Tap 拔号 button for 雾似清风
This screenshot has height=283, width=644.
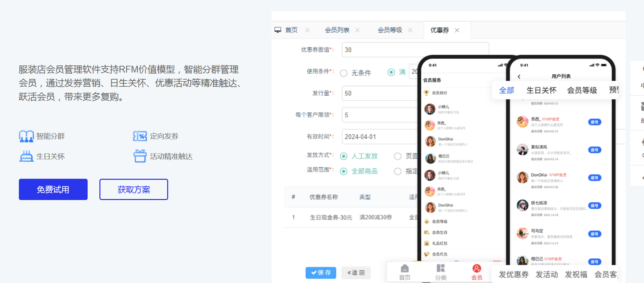(x=595, y=150)
